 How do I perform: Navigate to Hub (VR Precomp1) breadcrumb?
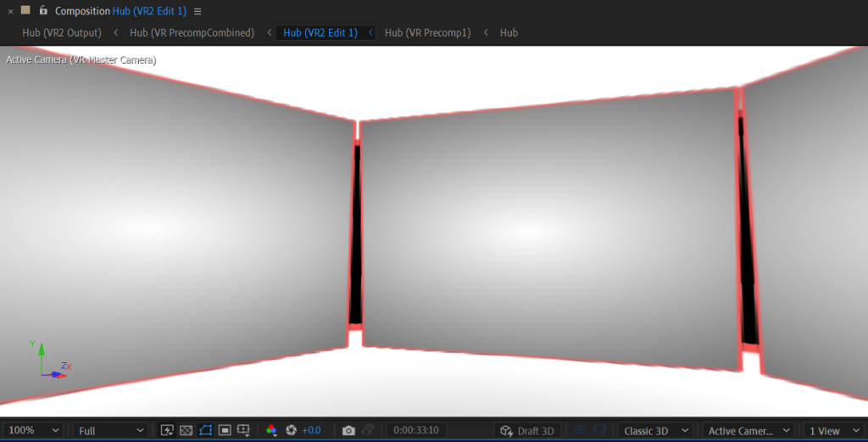428,33
